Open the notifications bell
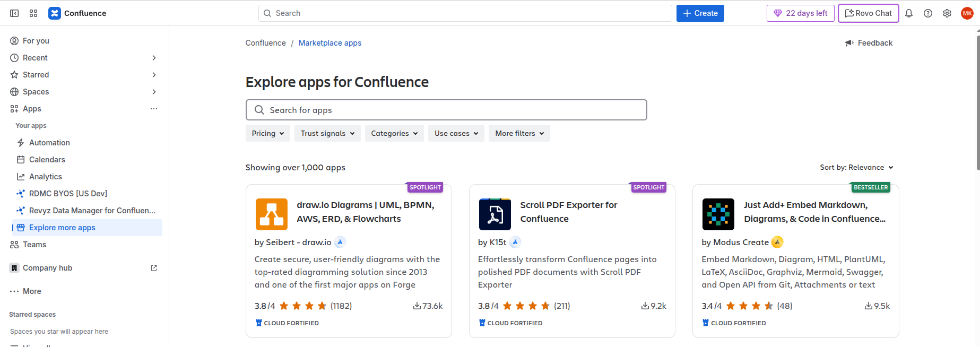 pos(909,13)
